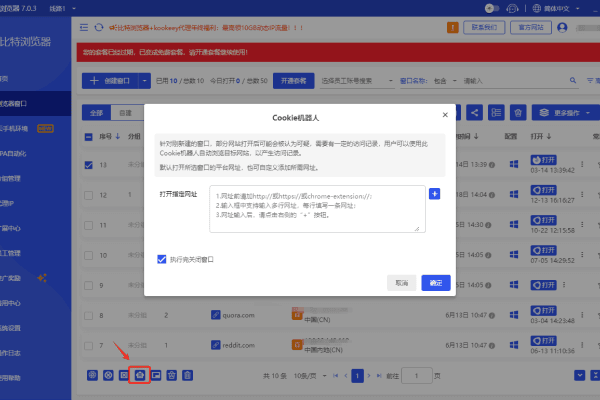Click the three-dot menu in row 10
Image resolution: width=600 pixels, height=400 pixels.
(x=582, y=255)
